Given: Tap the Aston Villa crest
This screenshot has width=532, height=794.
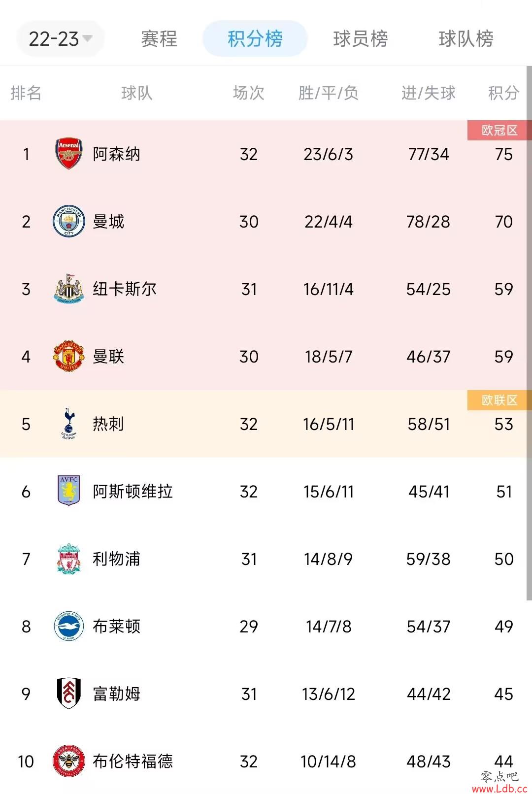Looking at the screenshot, I should click(68, 491).
